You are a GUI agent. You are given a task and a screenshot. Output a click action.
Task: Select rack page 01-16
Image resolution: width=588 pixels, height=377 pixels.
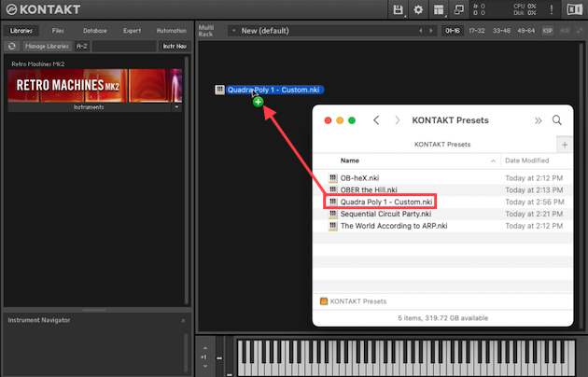(x=453, y=31)
